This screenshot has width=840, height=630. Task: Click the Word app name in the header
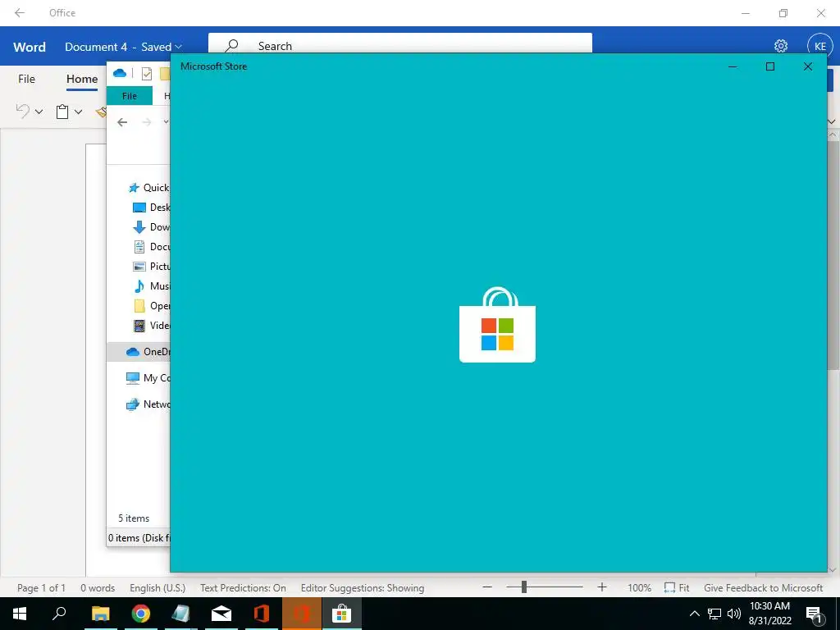point(30,47)
